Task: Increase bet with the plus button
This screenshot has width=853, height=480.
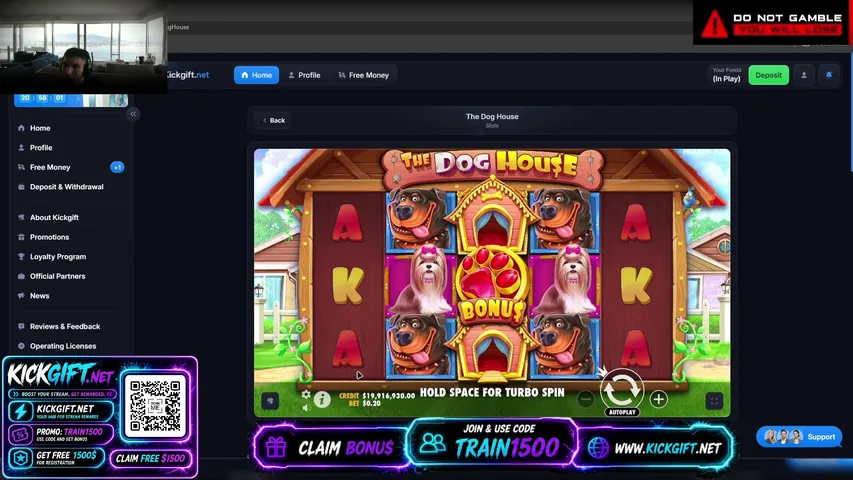Action: click(x=659, y=399)
